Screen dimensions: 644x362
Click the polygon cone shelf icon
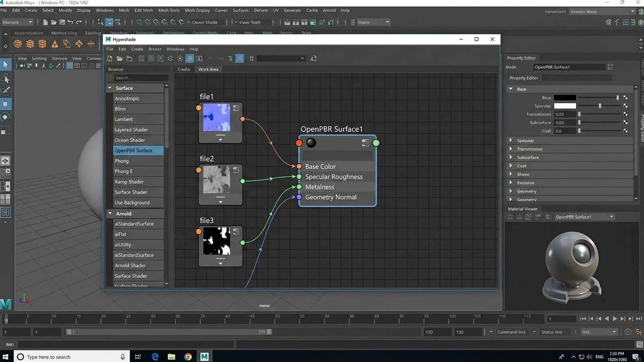pyautogui.click(x=55, y=44)
